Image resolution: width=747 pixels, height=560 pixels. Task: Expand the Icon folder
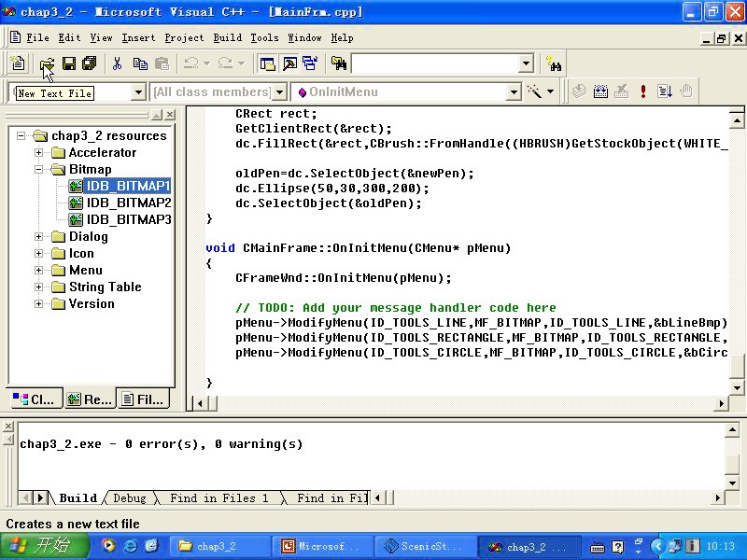click(x=38, y=253)
